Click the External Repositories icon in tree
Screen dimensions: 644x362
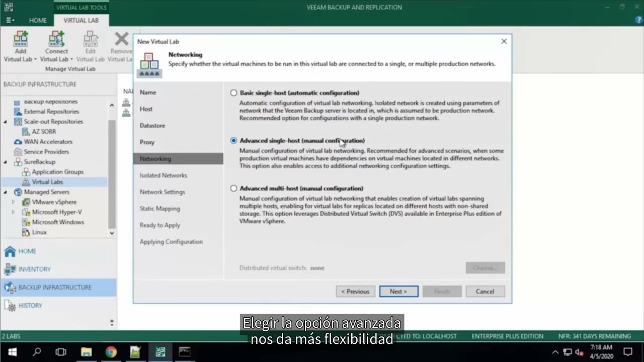click(x=18, y=112)
